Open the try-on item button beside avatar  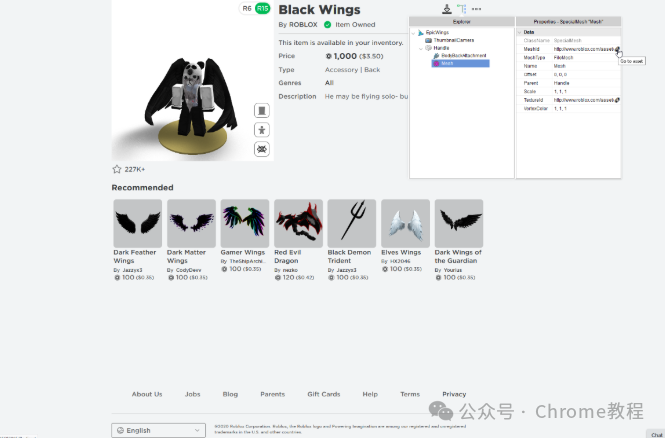coord(262,111)
